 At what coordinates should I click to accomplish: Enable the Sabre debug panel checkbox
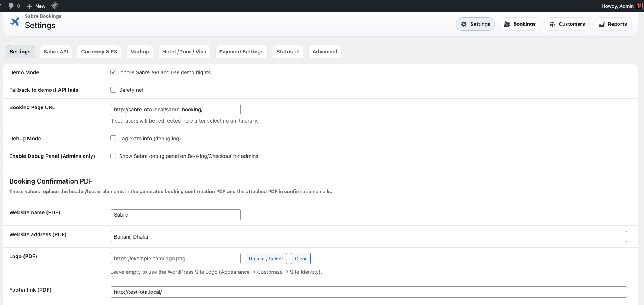pyautogui.click(x=113, y=156)
